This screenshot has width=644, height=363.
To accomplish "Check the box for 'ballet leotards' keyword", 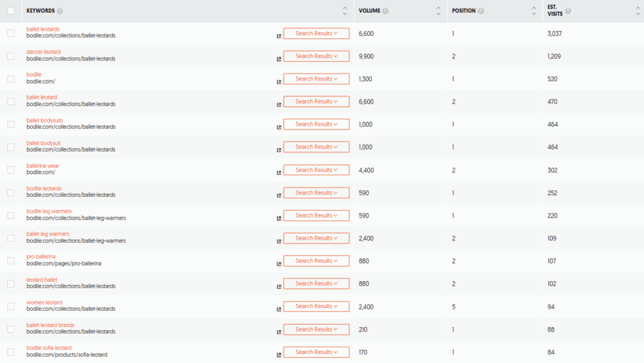I will point(11,33).
